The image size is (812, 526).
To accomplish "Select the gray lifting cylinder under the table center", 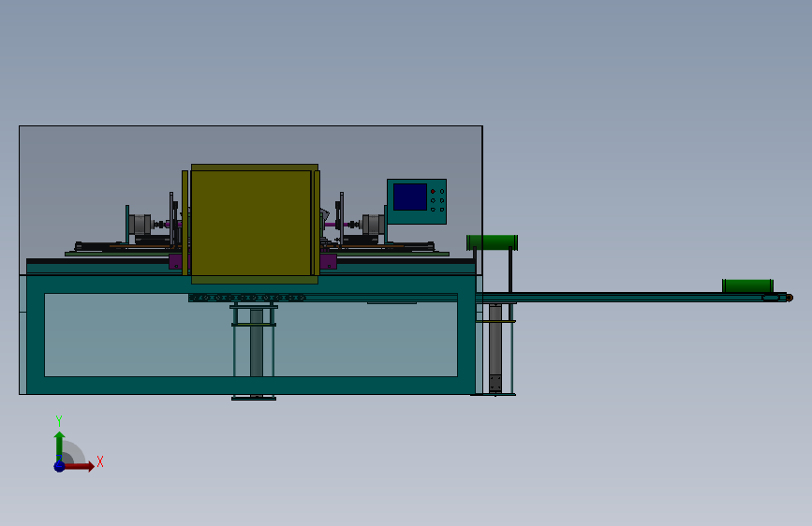I will coord(257,343).
